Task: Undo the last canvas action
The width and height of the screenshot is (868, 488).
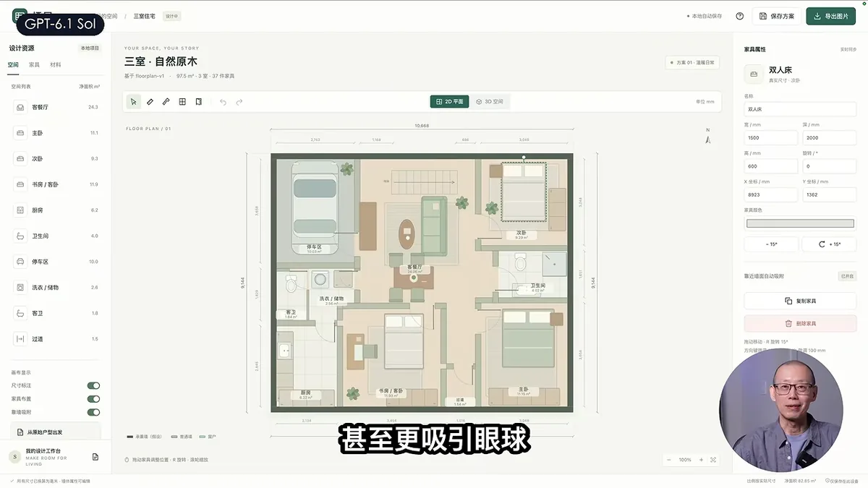Action: pyautogui.click(x=223, y=102)
